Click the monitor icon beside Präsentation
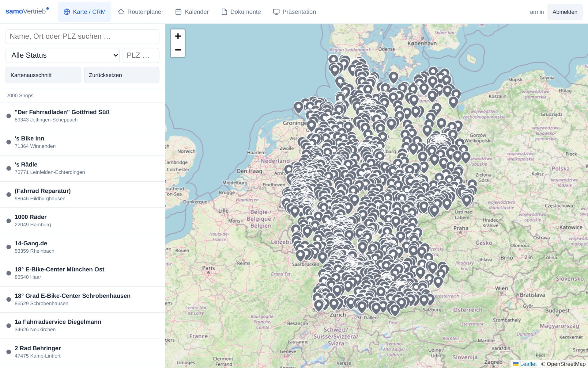Screen dimensions: 588x368 276,12
